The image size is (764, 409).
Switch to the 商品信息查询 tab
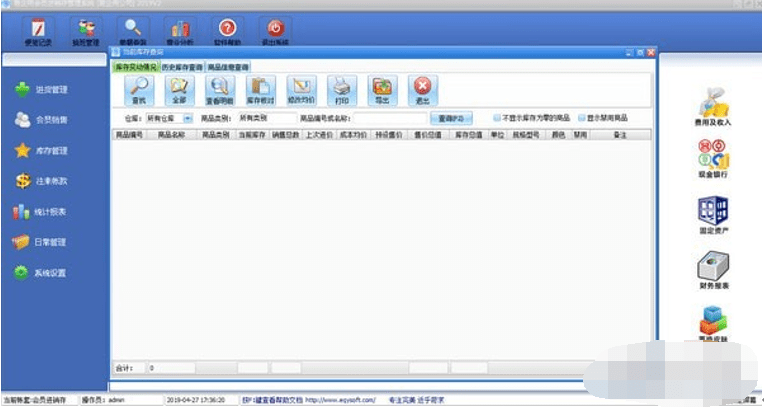click(228, 67)
